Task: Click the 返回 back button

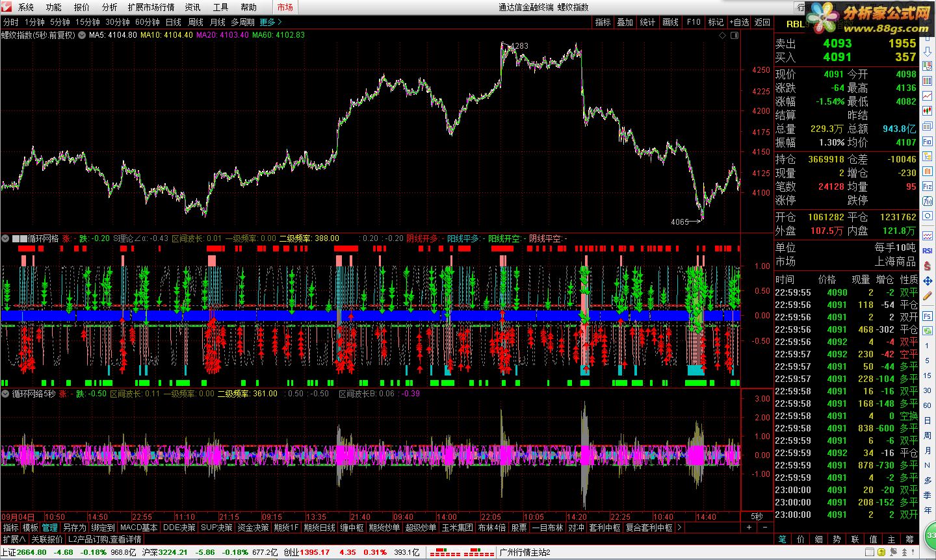Action: (x=762, y=22)
